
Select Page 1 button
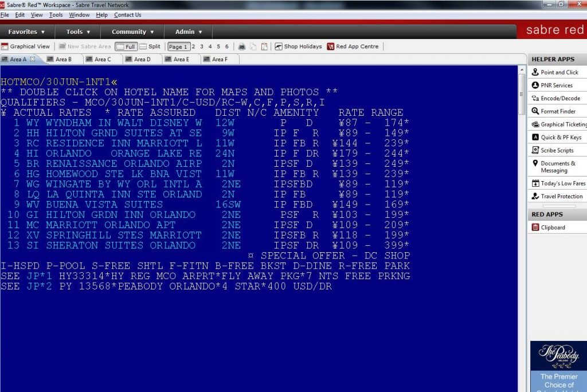pyautogui.click(x=179, y=46)
